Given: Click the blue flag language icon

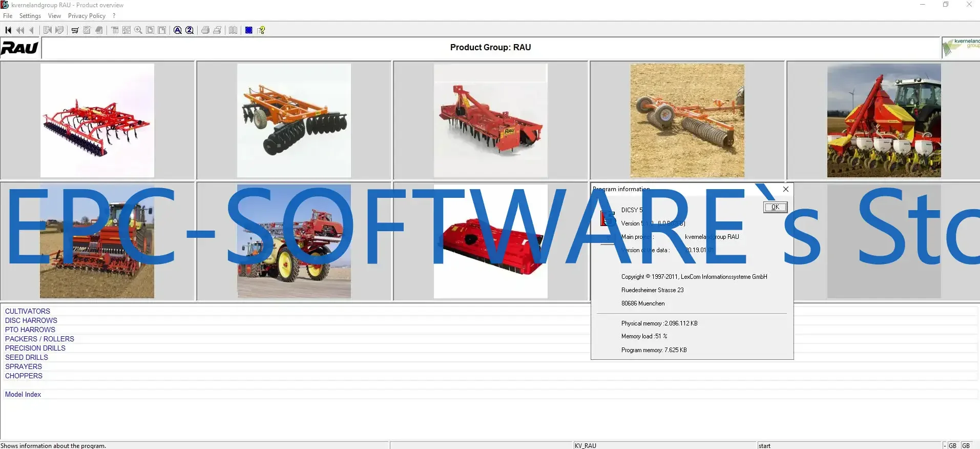Looking at the screenshot, I should 249,30.
